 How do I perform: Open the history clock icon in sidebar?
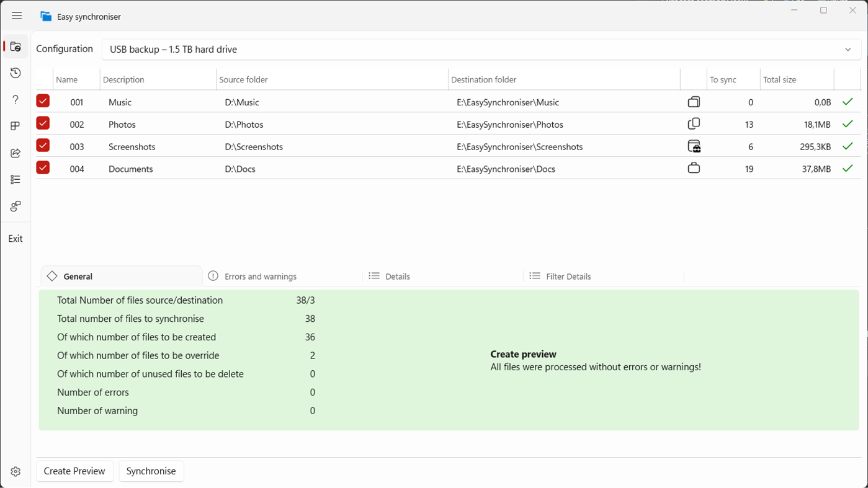(x=16, y=73)
